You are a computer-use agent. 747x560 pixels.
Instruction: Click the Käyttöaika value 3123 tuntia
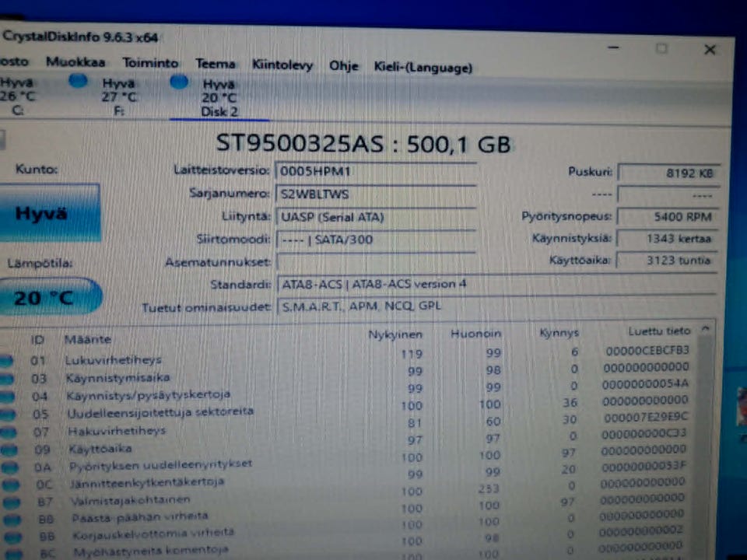[x=667, y=261]
